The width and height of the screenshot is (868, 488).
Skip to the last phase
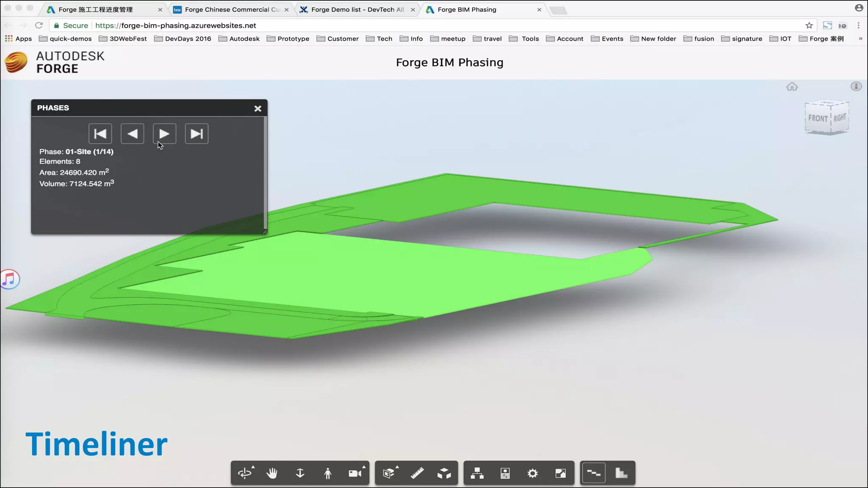pyautogui.click(x=197, y=134)
